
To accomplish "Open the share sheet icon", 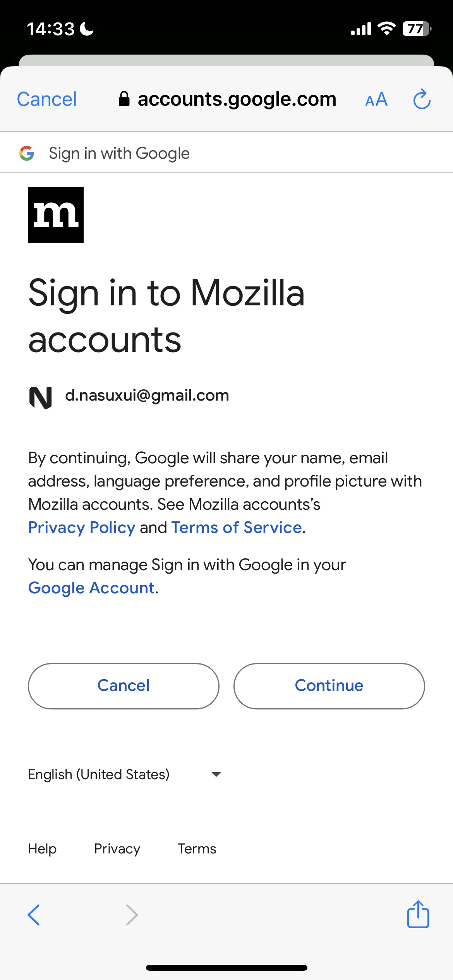I will click(418, 914).
